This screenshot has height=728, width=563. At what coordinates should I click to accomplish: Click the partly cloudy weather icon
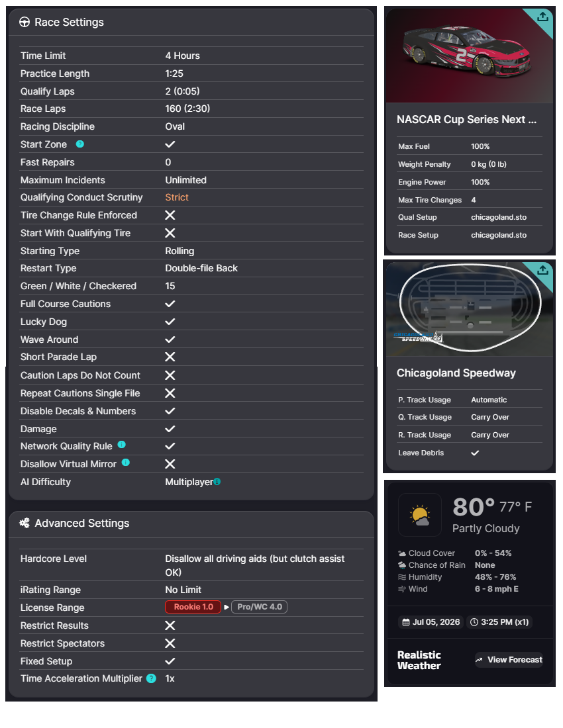click(x=419, y=515)
